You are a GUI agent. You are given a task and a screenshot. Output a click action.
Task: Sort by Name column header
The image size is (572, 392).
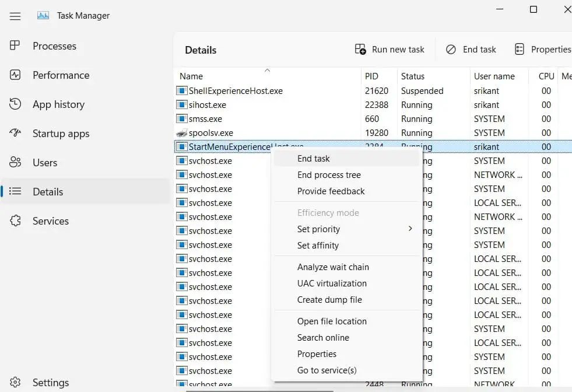click(191, 76)
